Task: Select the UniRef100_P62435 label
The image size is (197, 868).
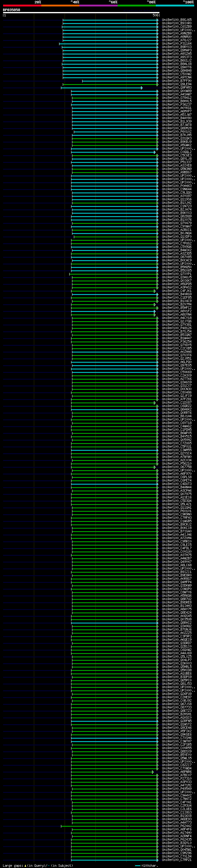Action: [177, 839]
